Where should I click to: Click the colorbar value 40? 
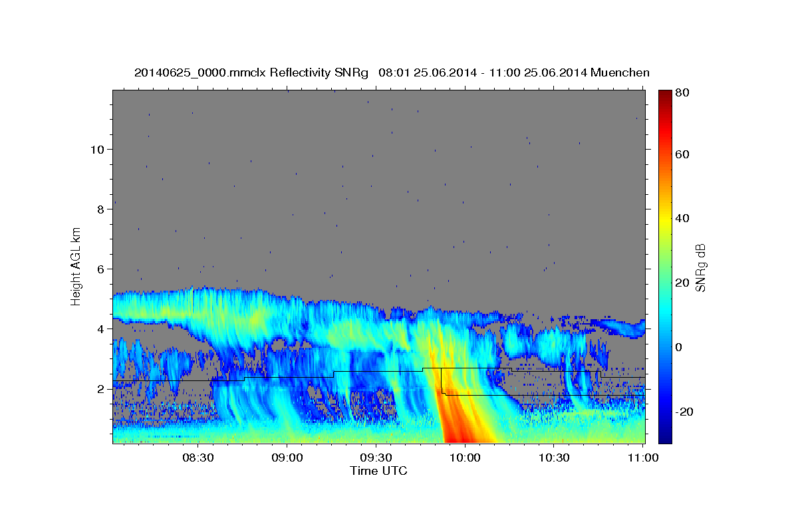682,218
